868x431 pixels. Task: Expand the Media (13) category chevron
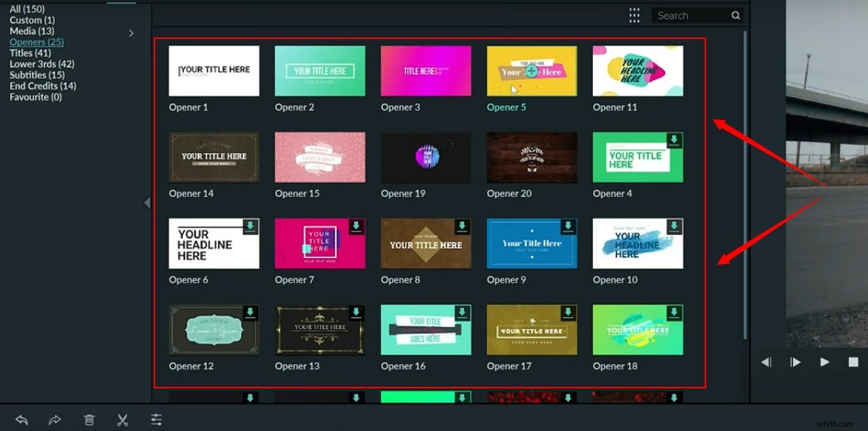coord(131,33)
